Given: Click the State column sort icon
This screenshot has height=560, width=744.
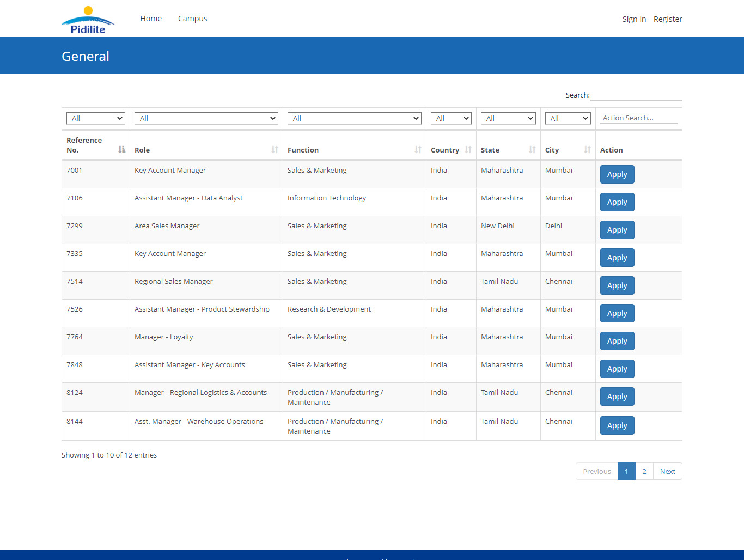Looking at the screenshot, I should tap(532, 149).
